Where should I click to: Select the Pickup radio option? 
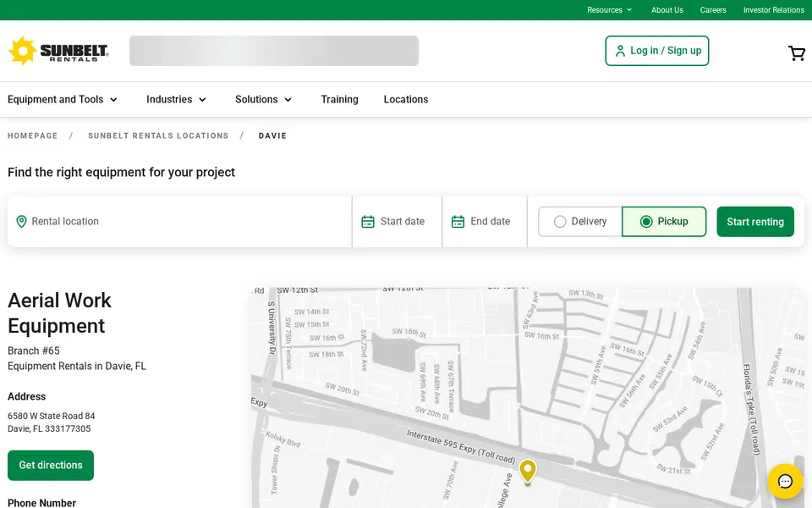coord(664,222)
